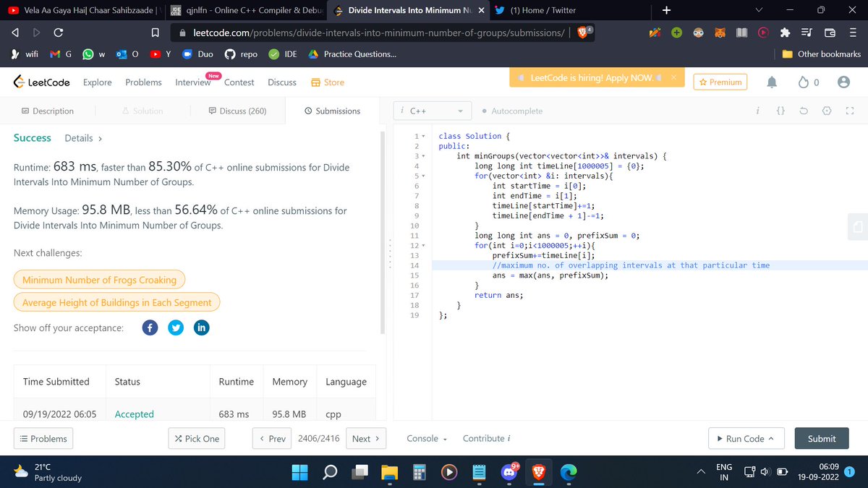
Task: Reset code with curly braces icon
Action: [780, 111]
